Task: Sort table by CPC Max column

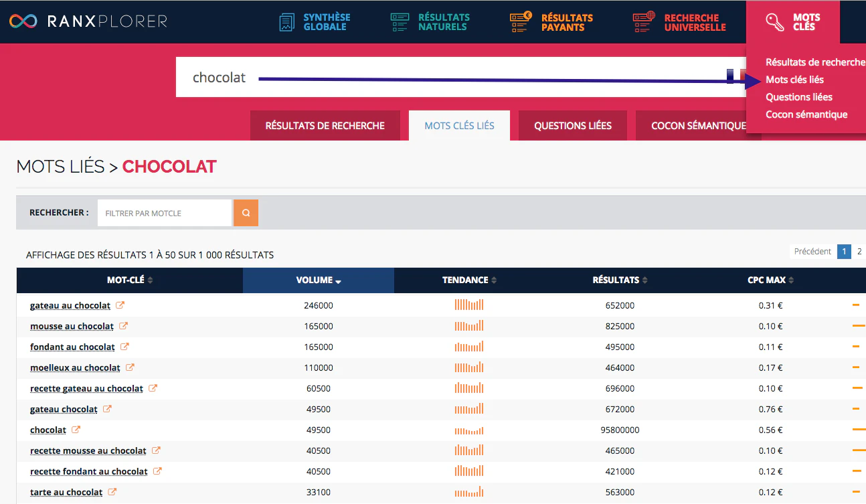Action: click(x=770, y=280)
